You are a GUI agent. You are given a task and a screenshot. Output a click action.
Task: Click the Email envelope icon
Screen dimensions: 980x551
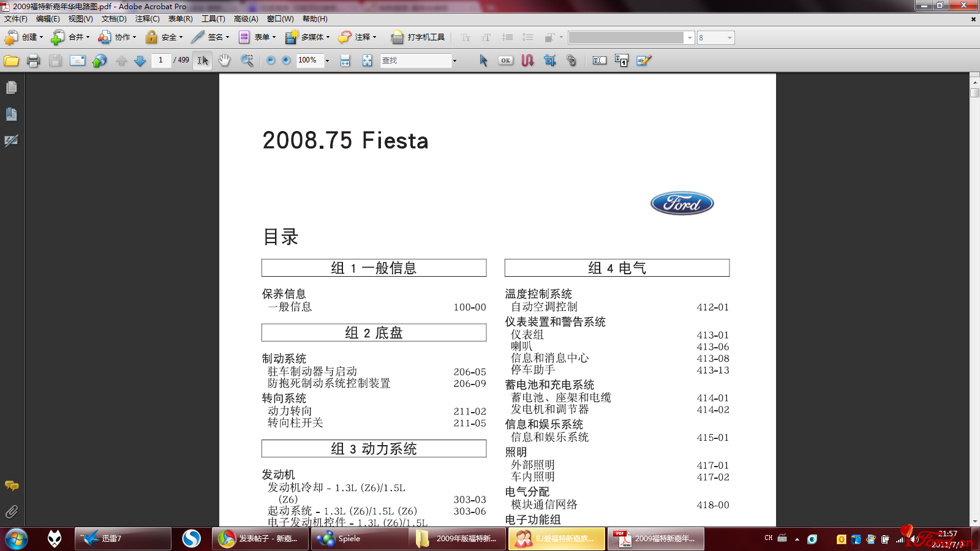(x=78, y=61)
